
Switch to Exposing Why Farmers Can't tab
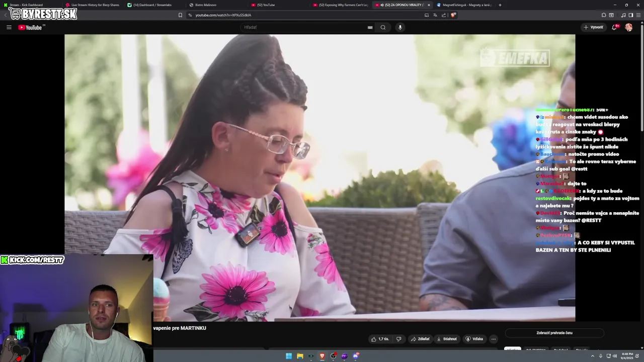tap(341, 5)
